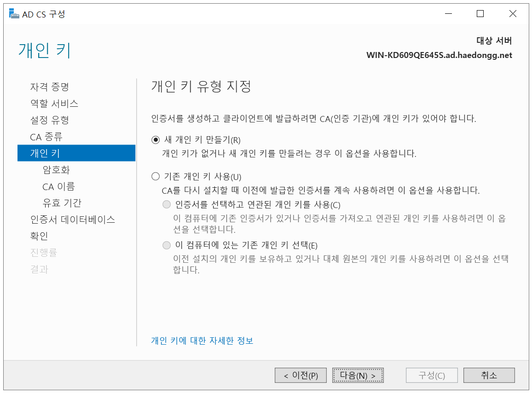Open the CA 이름 sub-step
532x393 pixels.
tap(58, 186)
